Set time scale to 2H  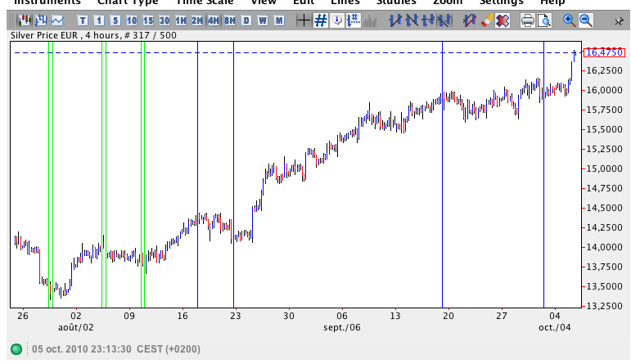point(196,20)
